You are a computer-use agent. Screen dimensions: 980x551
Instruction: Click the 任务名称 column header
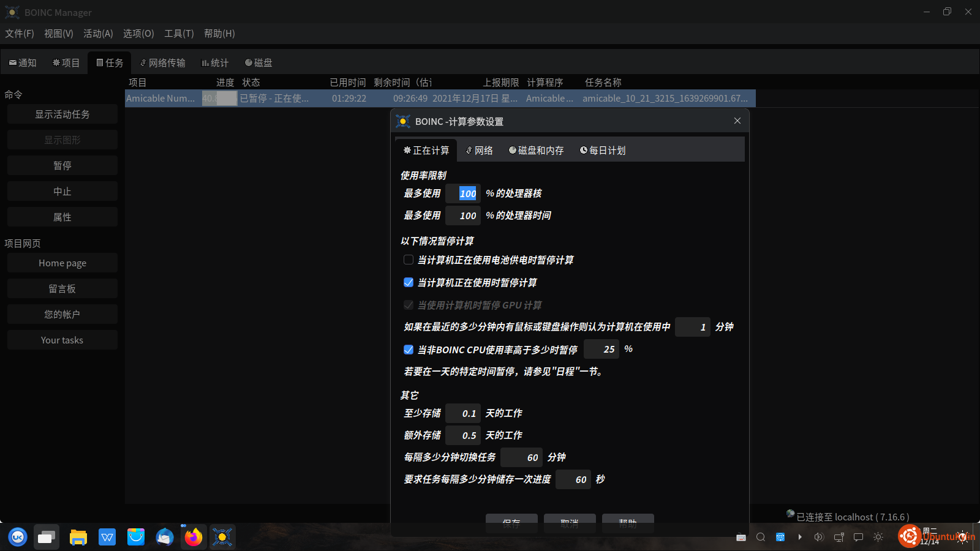tap(603, 82)
